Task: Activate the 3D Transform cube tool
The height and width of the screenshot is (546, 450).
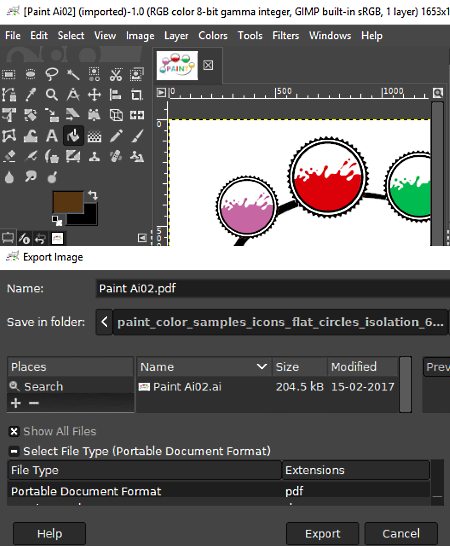Action: click(116, 115)
